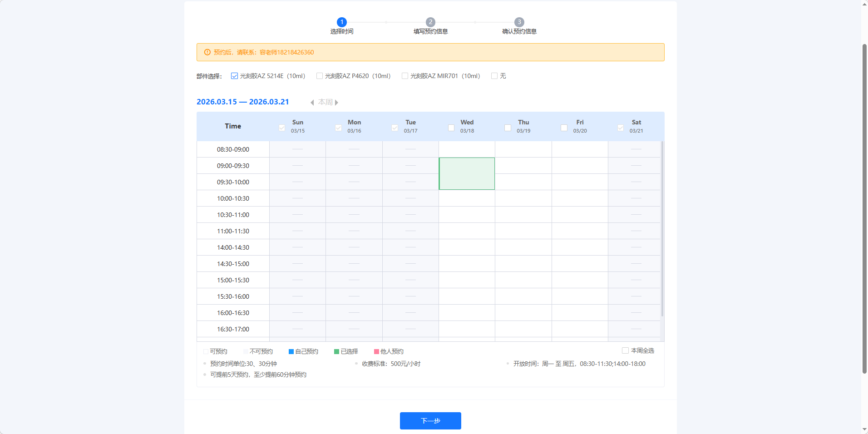Click the timetable vertical scrollbar

coord(662,227)
